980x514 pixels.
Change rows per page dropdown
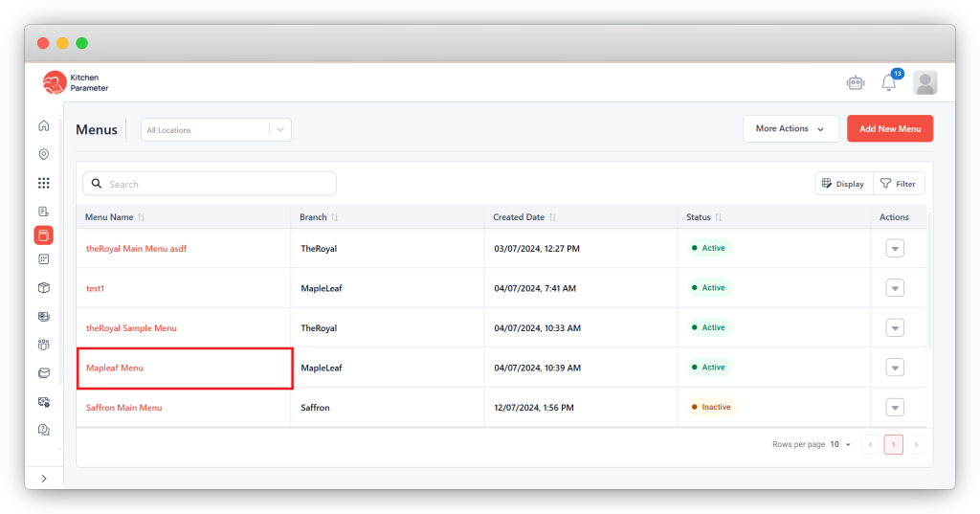click(840, 445)
